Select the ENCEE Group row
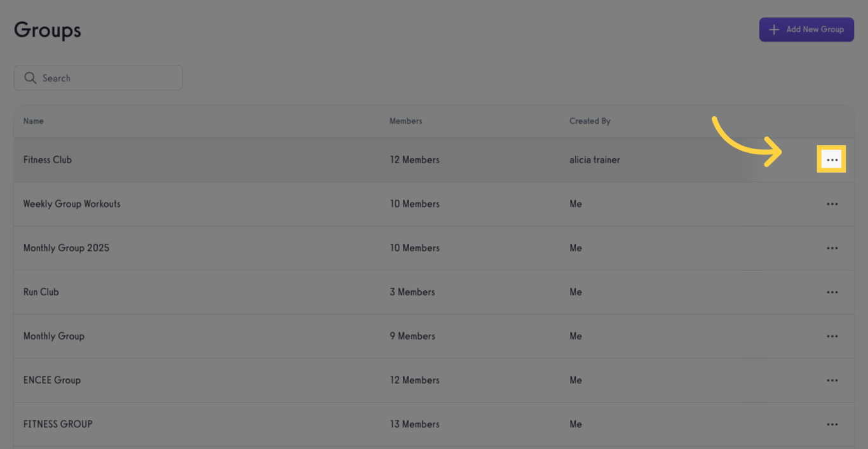The image size is (868, 449). pyautogui.click(x=52, y=380)
